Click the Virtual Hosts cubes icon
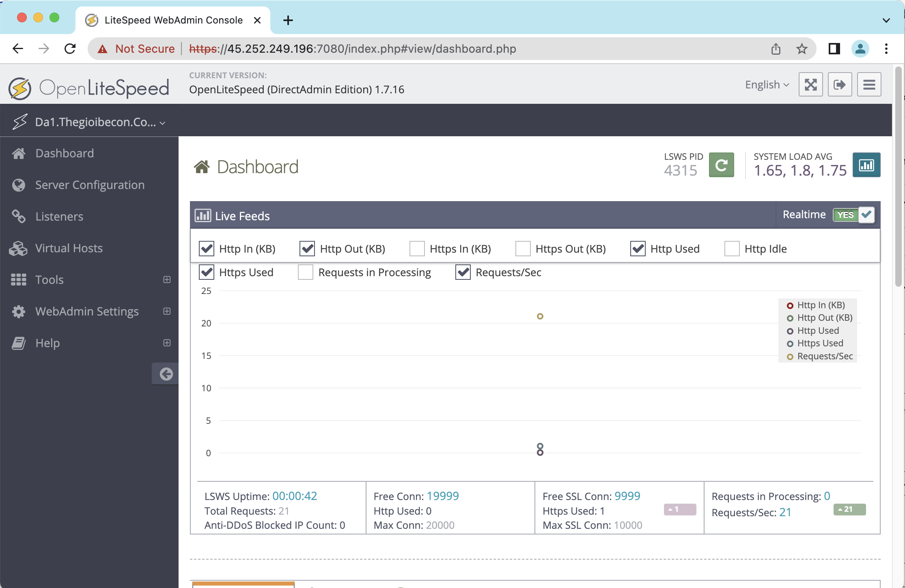Image resolution: width=905 pixels, height=588 pixels. (18, 248)
